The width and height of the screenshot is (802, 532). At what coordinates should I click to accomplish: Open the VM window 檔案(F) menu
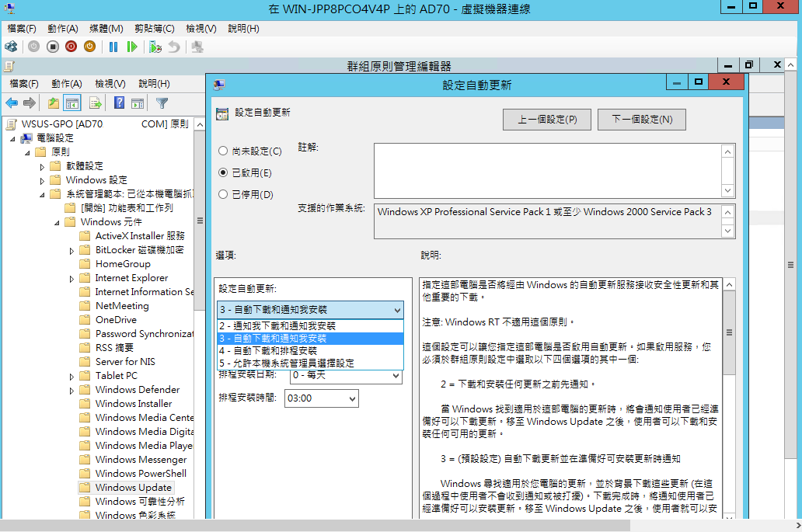point(22,29)
